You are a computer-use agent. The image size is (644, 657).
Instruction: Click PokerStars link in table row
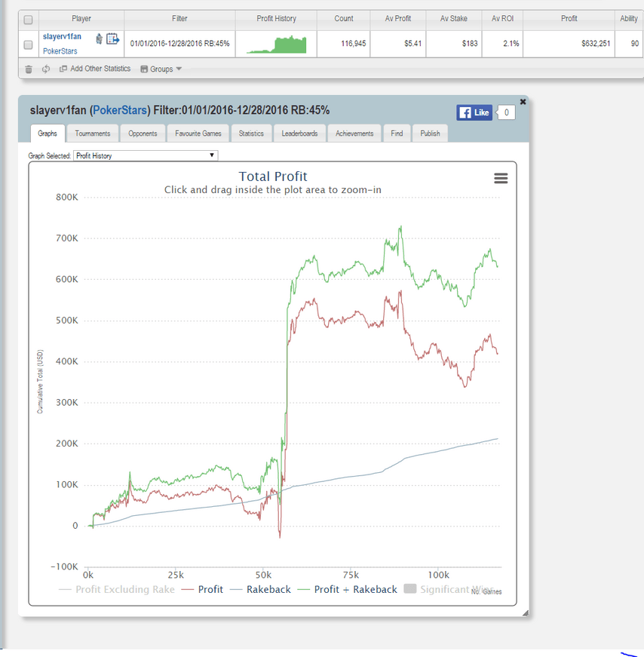tap(60, 51)
